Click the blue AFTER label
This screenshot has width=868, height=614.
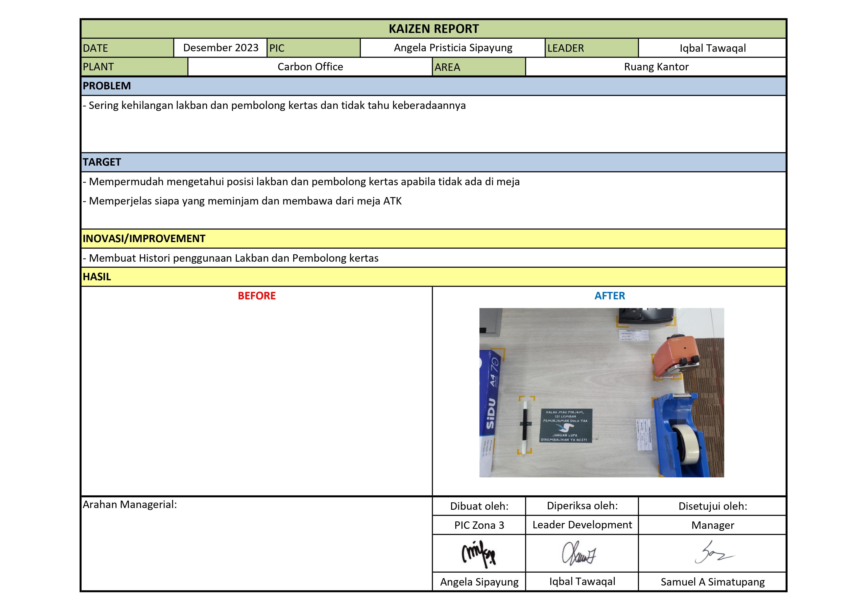coord(609,295)
